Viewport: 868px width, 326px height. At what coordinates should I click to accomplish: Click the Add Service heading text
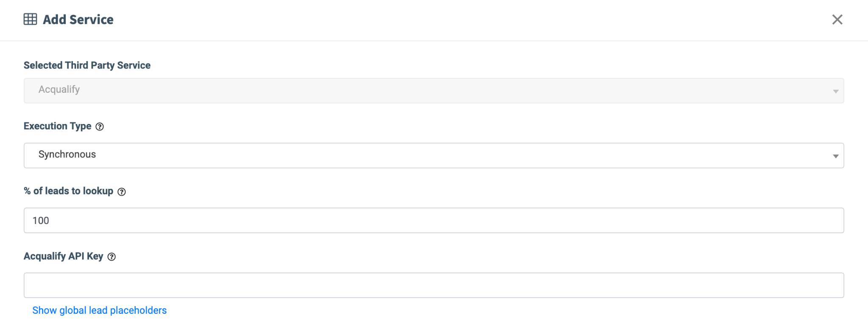click(78, 19)
